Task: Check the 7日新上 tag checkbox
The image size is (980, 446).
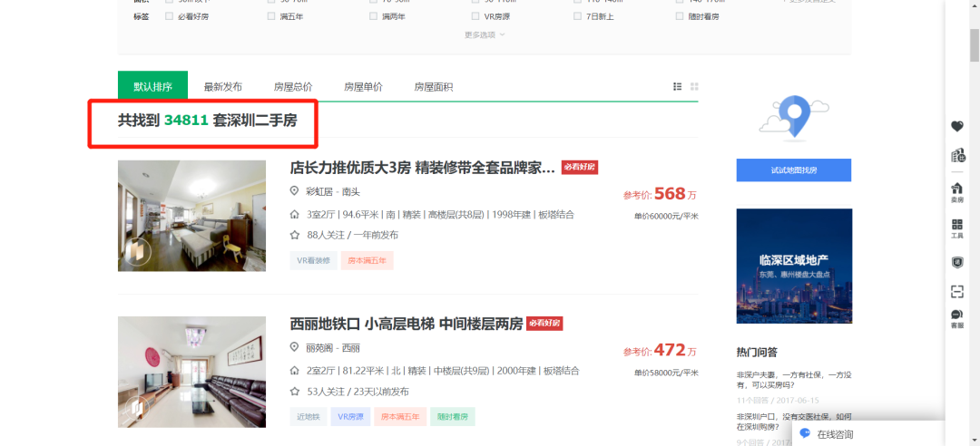Action: (577, 16)
